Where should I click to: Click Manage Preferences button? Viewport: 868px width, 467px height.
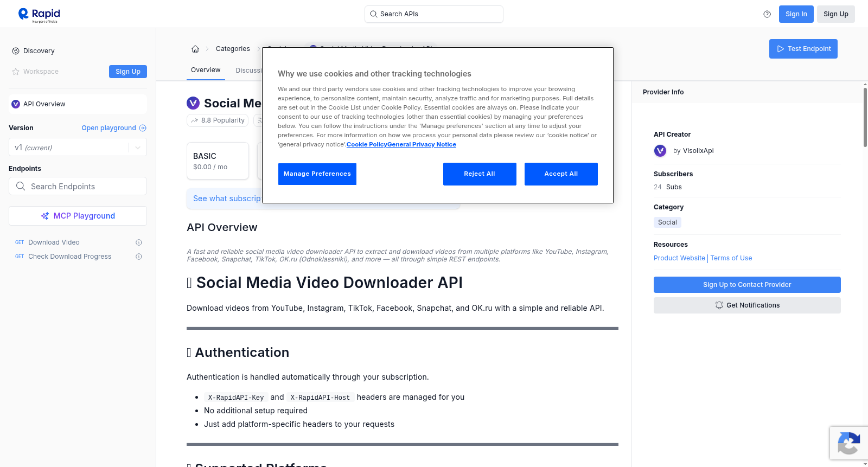[317, 174]
